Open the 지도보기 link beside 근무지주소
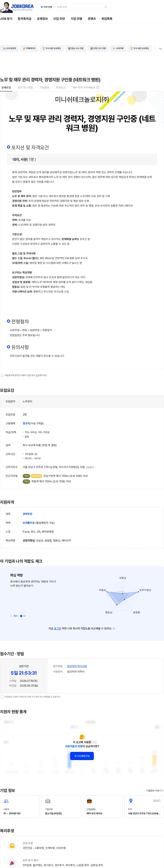The image size is (164, 868). (91, 467)
